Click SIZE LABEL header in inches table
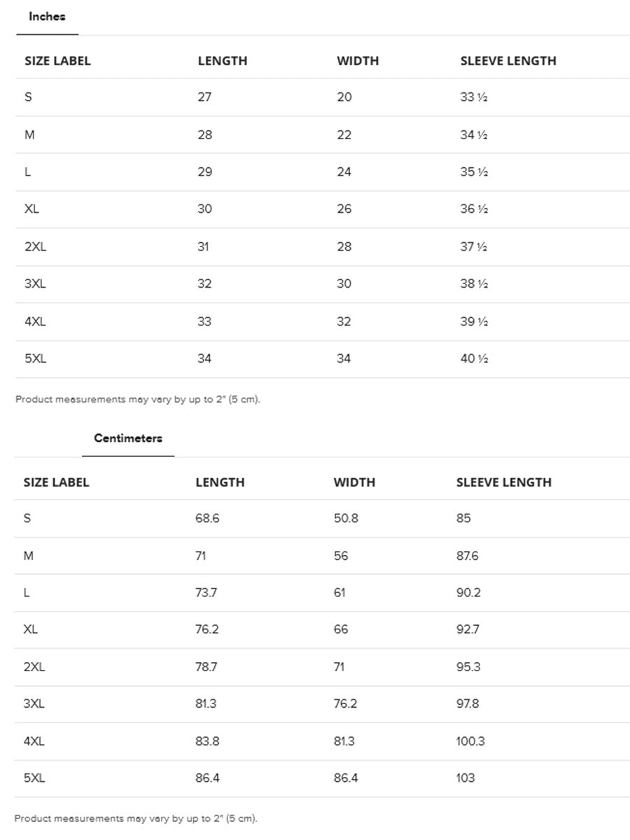Image resolution: width=630 pixels, height=840 pixels. pyautogui.click(x=57, y=61)
